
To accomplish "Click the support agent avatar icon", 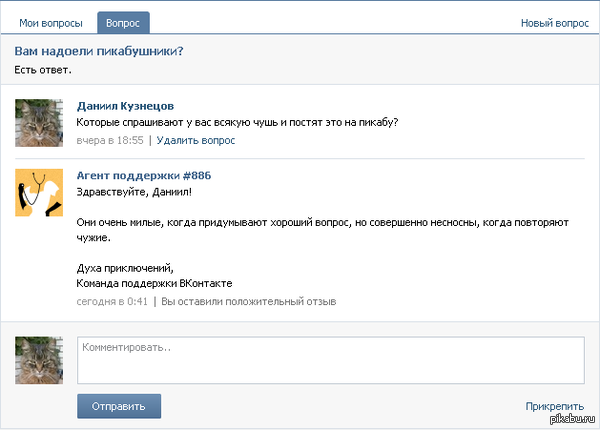I will [40, 192].
